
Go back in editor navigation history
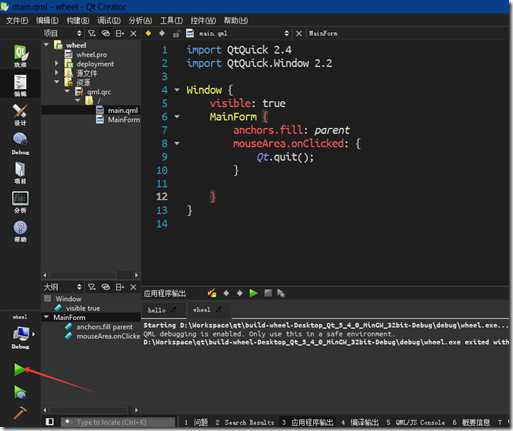pos(148,33)
